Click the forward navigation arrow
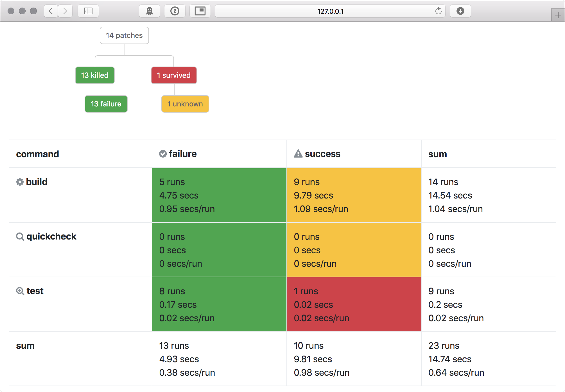The height and width of the screenshot is (392, 565). tap(65, 11)
